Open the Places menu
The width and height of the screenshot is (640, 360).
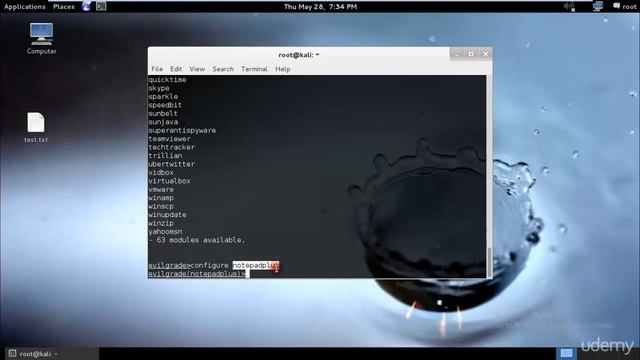coord(64,7)
